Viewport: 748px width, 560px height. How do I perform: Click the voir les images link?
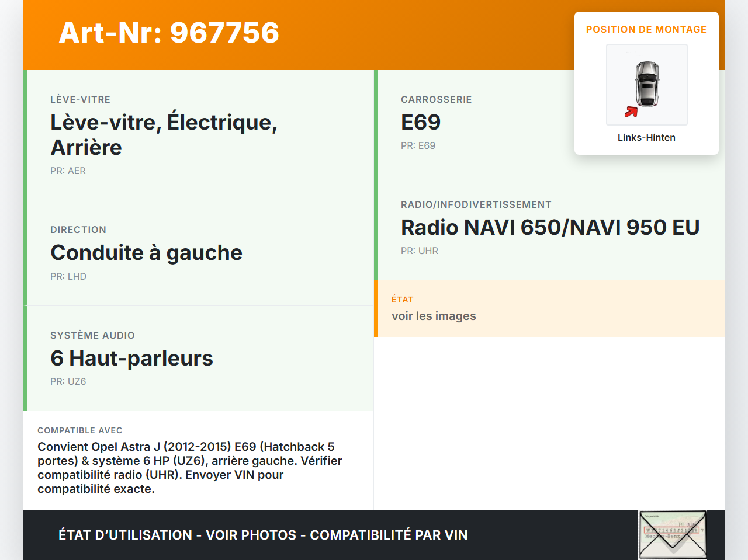click(434, 315)
